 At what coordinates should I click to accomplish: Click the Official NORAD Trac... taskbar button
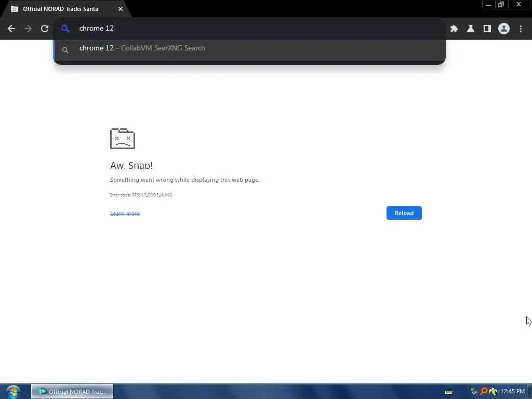point(72,392)
